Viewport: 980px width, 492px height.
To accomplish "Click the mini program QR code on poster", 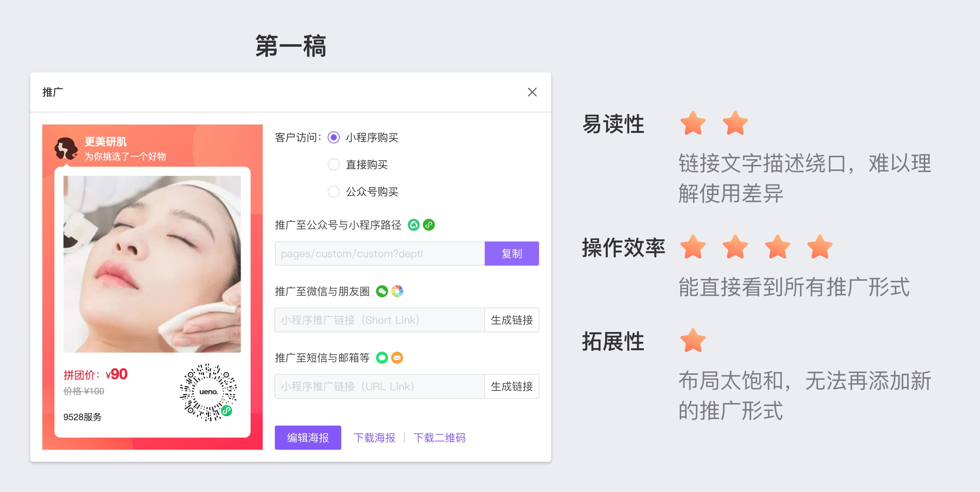I will (208, 392).
